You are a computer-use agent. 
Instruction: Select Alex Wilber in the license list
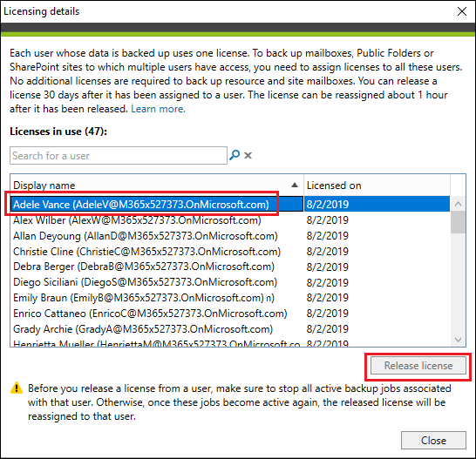pos(230,220)
